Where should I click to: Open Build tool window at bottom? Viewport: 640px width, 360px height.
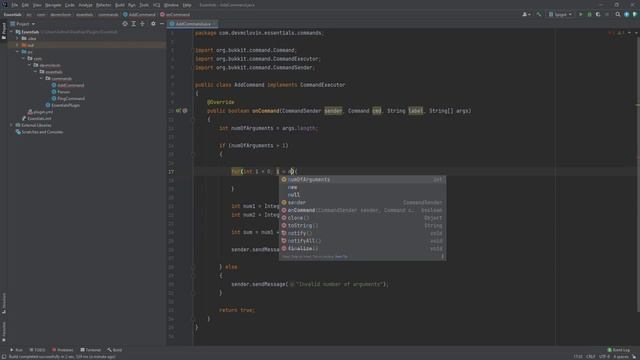(115, 350)
